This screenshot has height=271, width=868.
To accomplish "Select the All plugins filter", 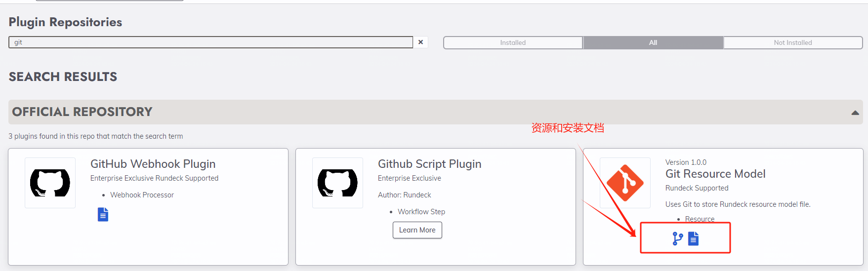I will [653, 43].
